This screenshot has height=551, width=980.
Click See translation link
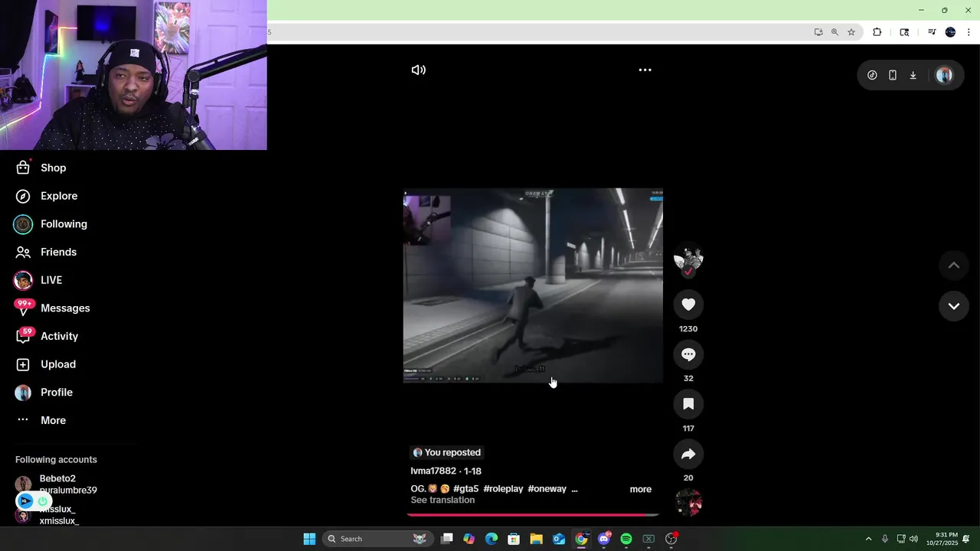pyautogui.click(x=443, y=500)
